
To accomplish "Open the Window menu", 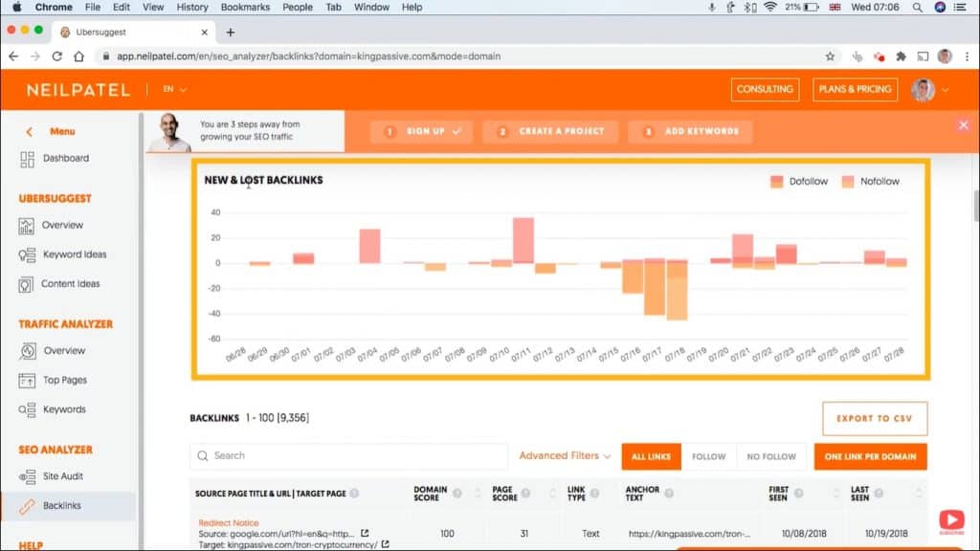I will [371, 8].
